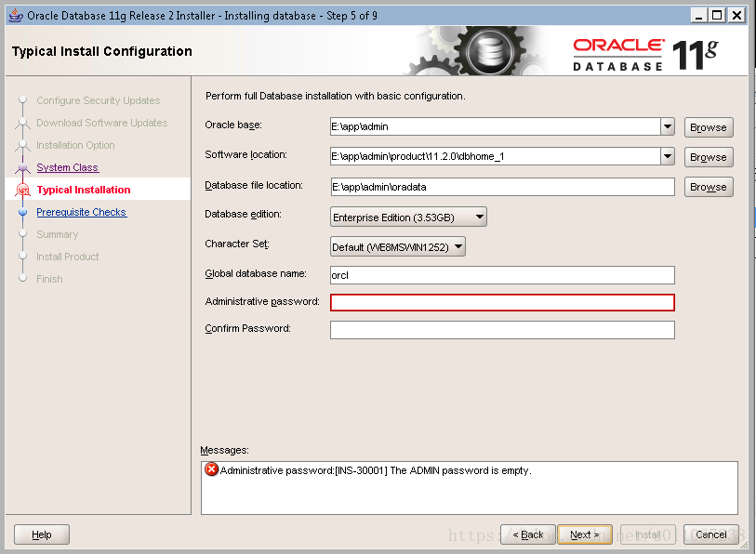Click the Configure Security Updates step

click(x=99, y=100)
